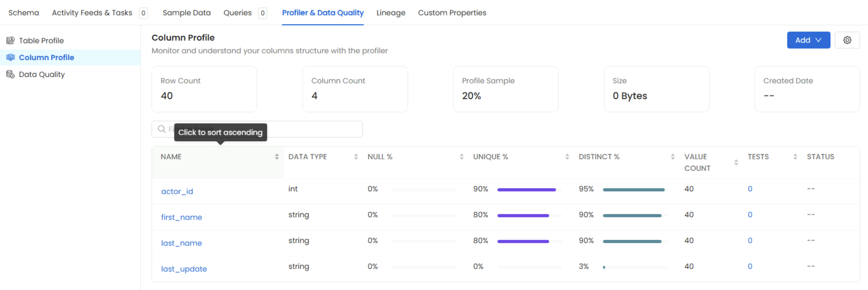Expand the Add dropdown button
The width and height of the screenshot is (868, 290).
808,40
